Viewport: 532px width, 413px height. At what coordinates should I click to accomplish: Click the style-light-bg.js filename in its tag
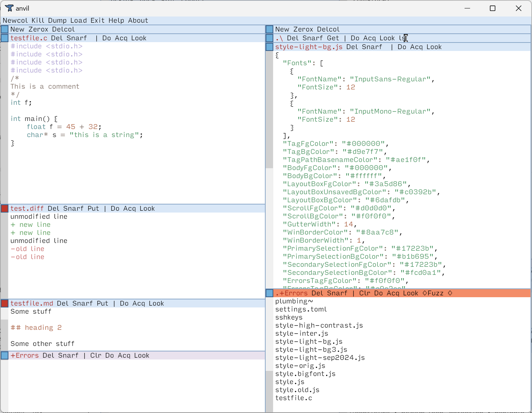click(x=309, y=47)
